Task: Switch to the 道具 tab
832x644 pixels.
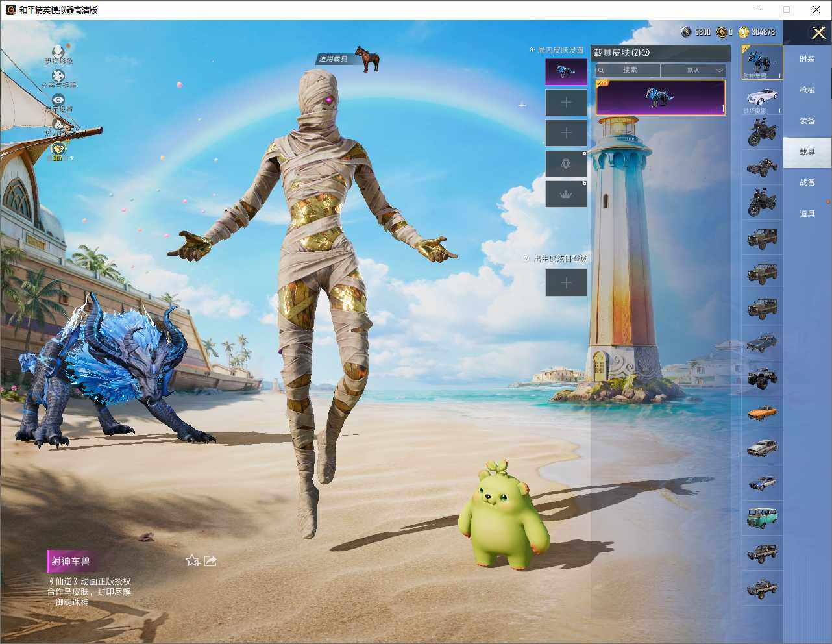Action: 807,214
